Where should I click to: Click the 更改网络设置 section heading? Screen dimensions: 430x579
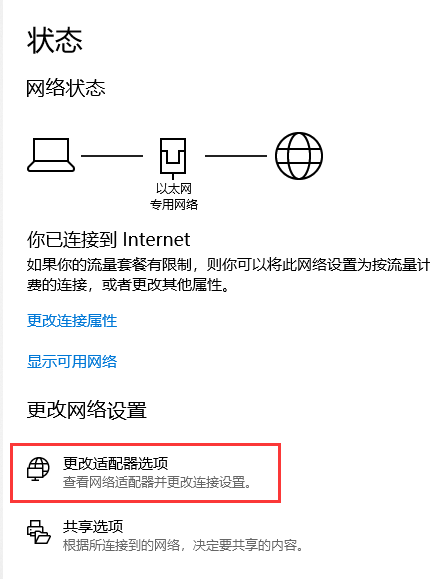(87, 410)
